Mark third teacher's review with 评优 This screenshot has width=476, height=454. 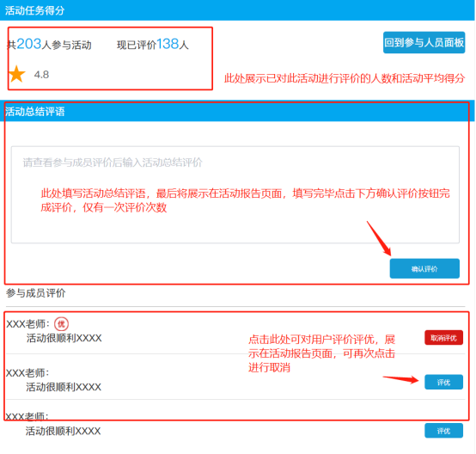(443, 431)
